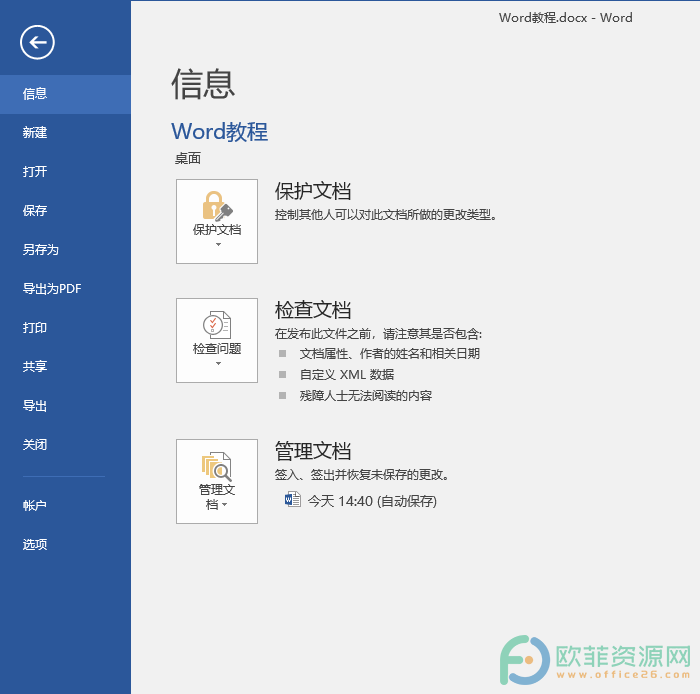Open the 共享 page
The height and width of the screenshot is (694, 700).
pos(66,366)
